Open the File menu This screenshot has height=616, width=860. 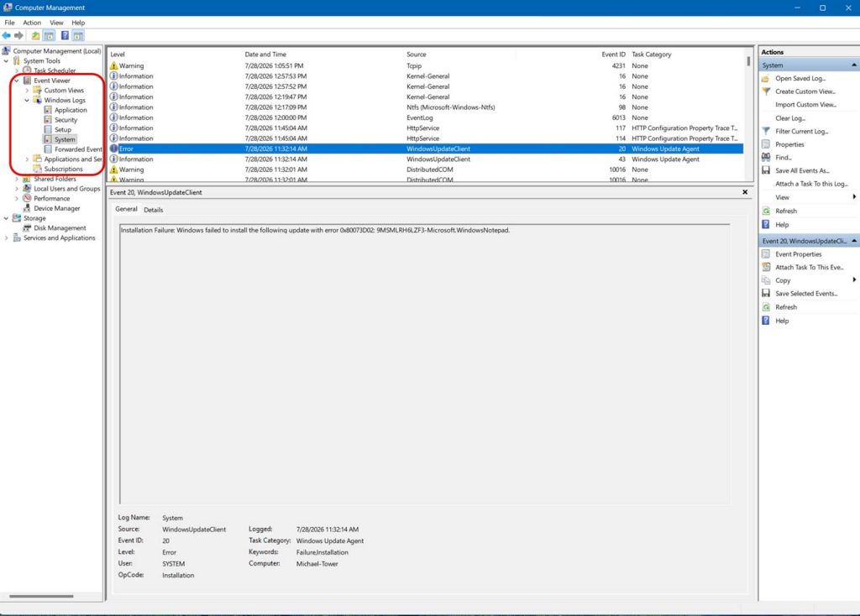(x=9, y=23)
